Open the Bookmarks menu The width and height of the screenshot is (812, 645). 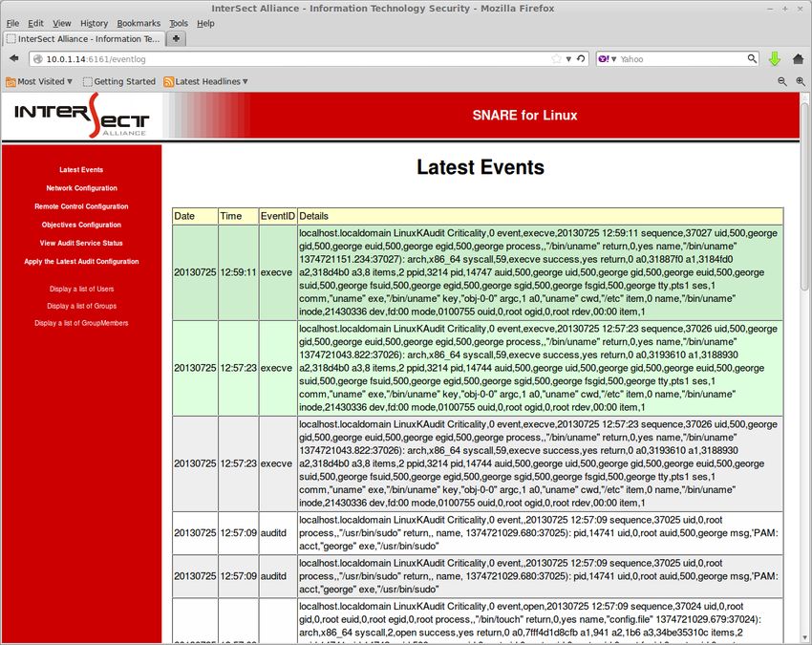139,23
